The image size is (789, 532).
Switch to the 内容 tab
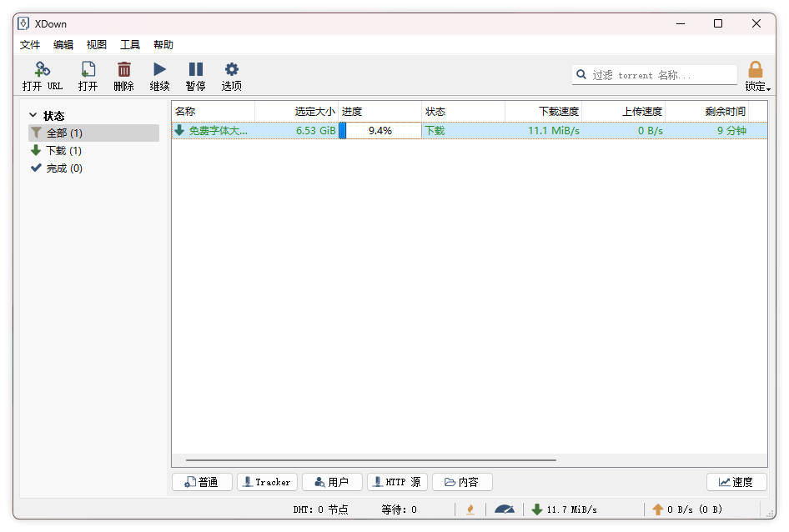point(462,482)
